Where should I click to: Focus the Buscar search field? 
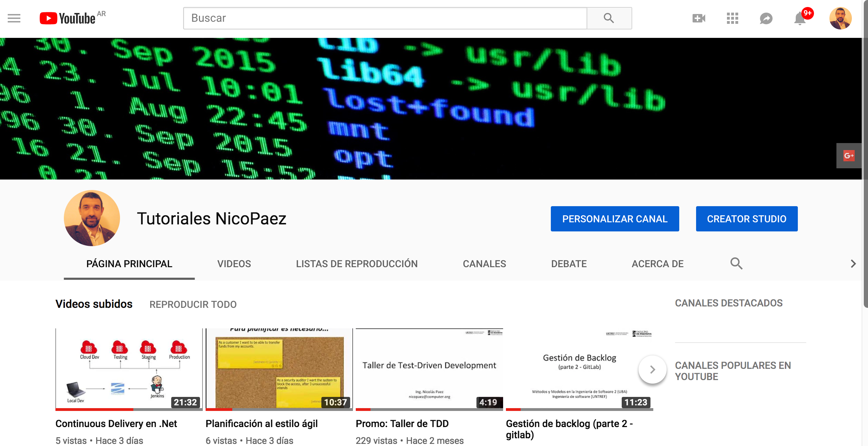pyautogui.click(x=385, y=18)
